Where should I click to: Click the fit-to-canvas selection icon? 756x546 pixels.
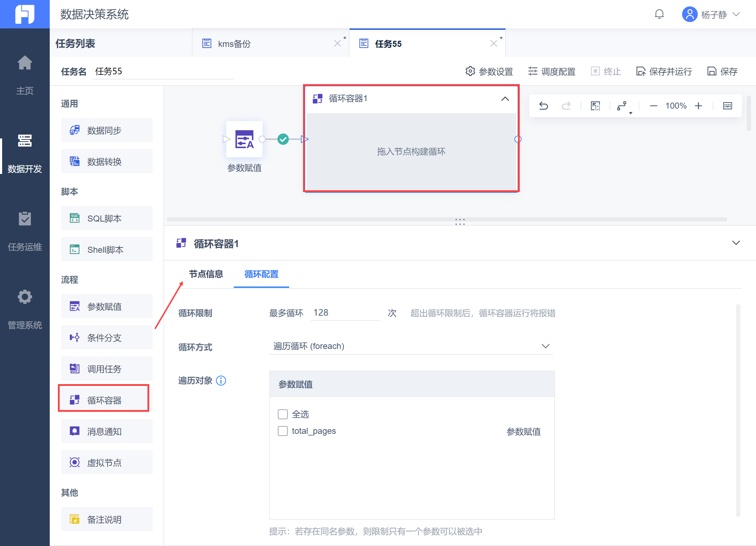(x=595, y=106)
